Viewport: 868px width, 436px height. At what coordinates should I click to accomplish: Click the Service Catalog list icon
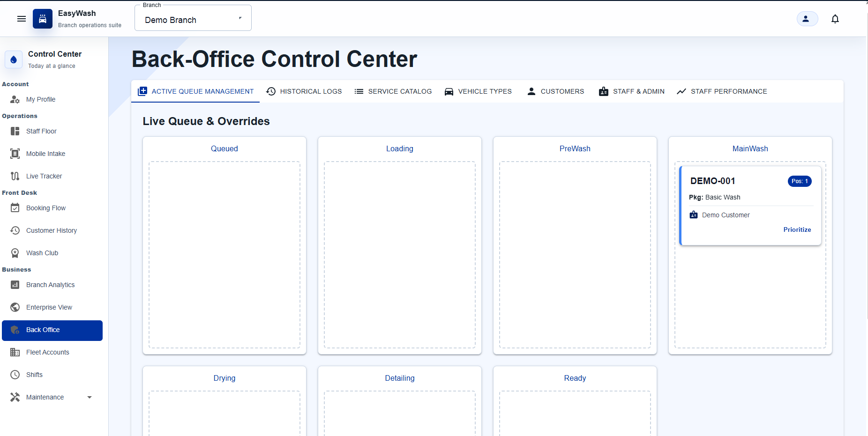[x=359, y=91]
